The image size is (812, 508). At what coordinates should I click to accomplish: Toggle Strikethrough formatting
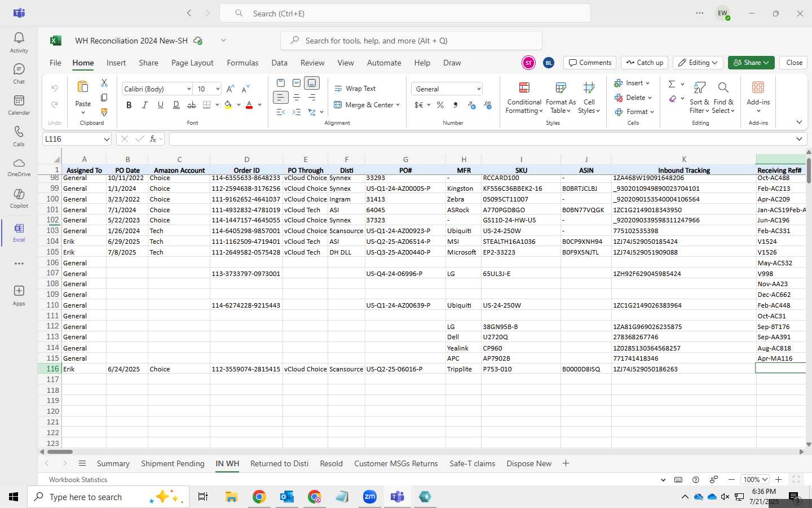[192, 105]
